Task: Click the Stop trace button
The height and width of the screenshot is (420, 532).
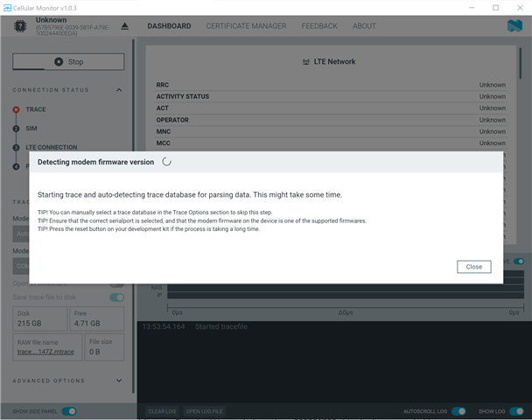Action: point(68,62)
